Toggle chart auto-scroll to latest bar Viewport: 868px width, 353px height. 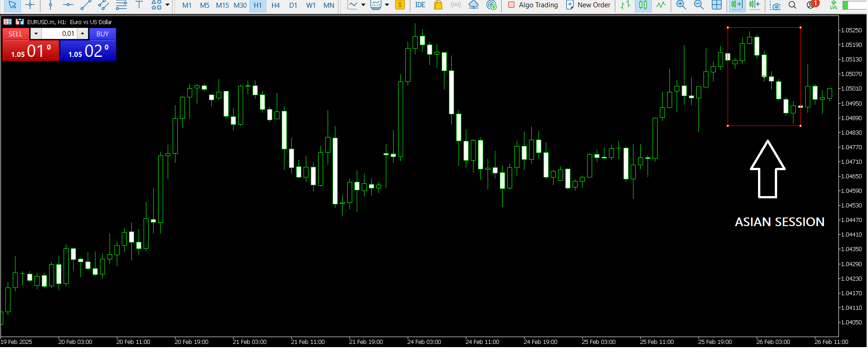pyautogui.click(x=736, y=5)
